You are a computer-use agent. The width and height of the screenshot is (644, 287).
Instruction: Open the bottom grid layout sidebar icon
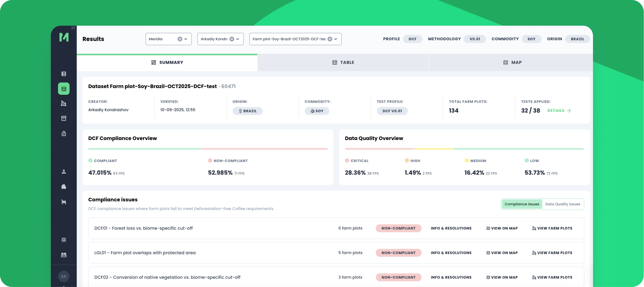(x=64, y=255)
